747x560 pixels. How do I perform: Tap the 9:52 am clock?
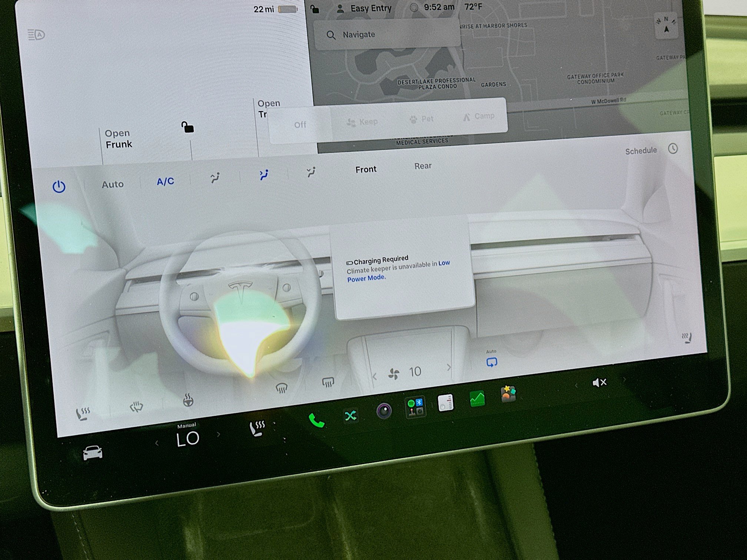click(439, 7)
